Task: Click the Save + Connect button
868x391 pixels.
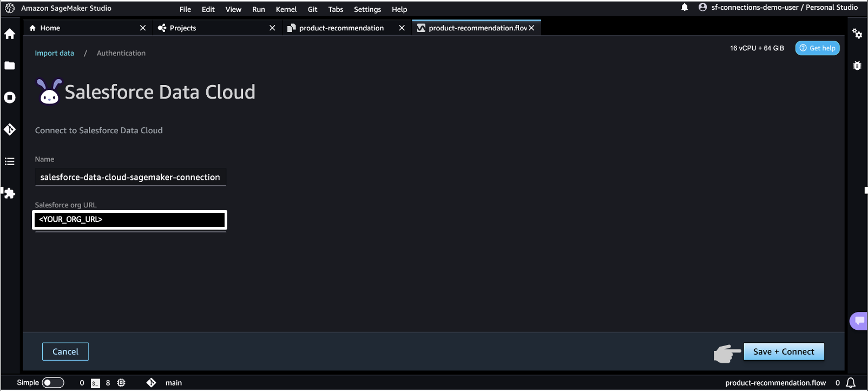Action: (784, 351)
